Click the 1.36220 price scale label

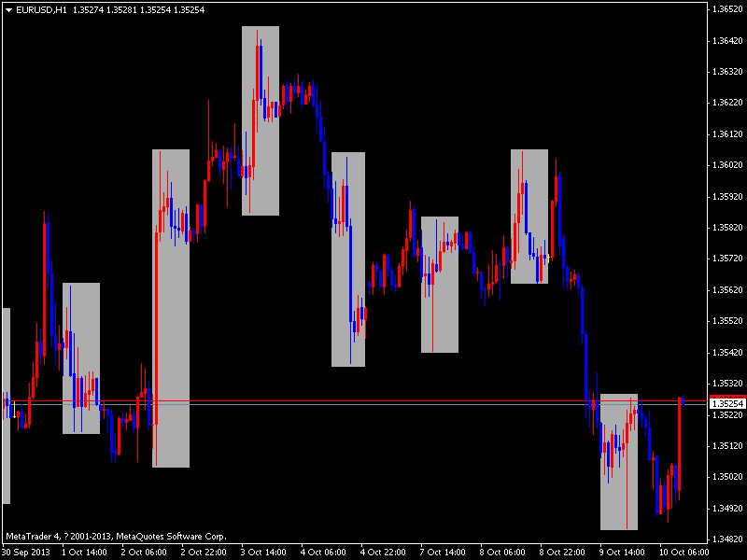pyautogui.click(x=727, y=103)
